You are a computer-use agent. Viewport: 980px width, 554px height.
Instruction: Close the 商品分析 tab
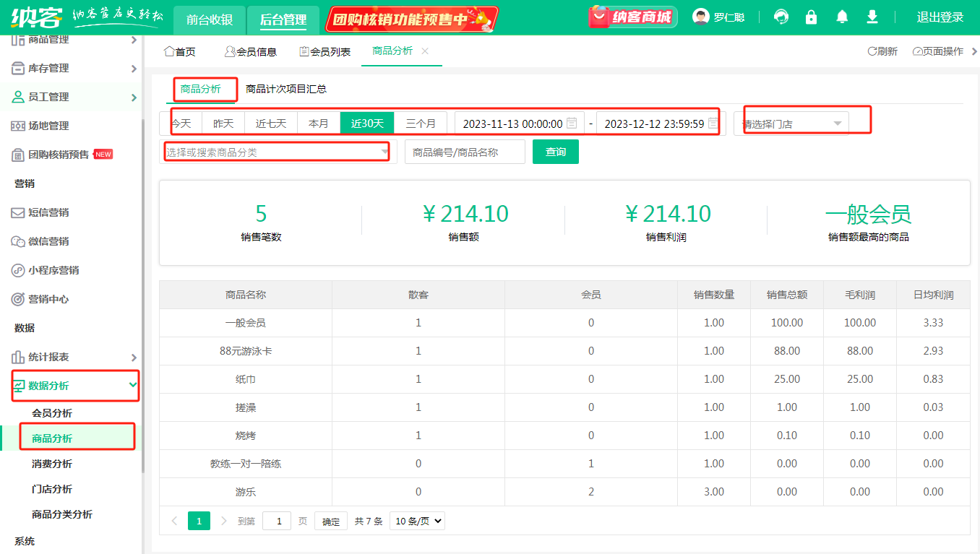425,51
